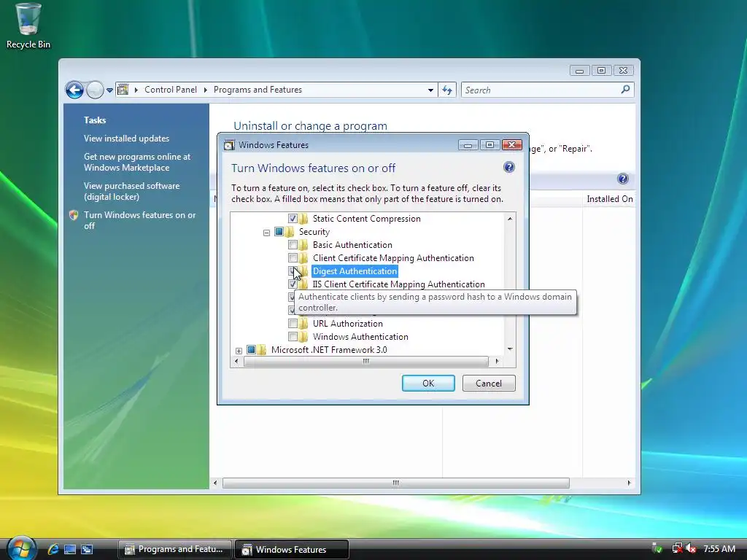Select Basic Authentication tree row text
747x560 pixels.
(352, 245)
